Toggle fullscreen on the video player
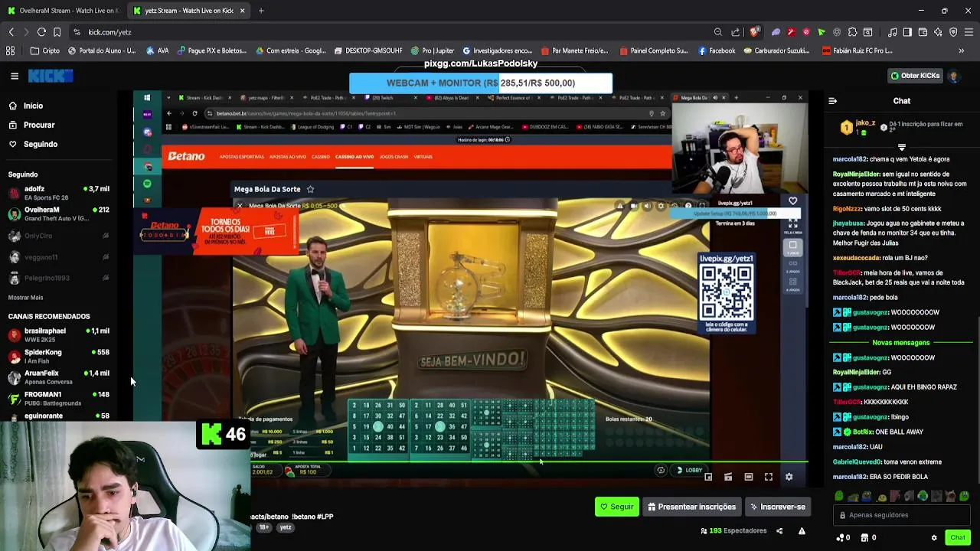980x551 pixels. 769,477
